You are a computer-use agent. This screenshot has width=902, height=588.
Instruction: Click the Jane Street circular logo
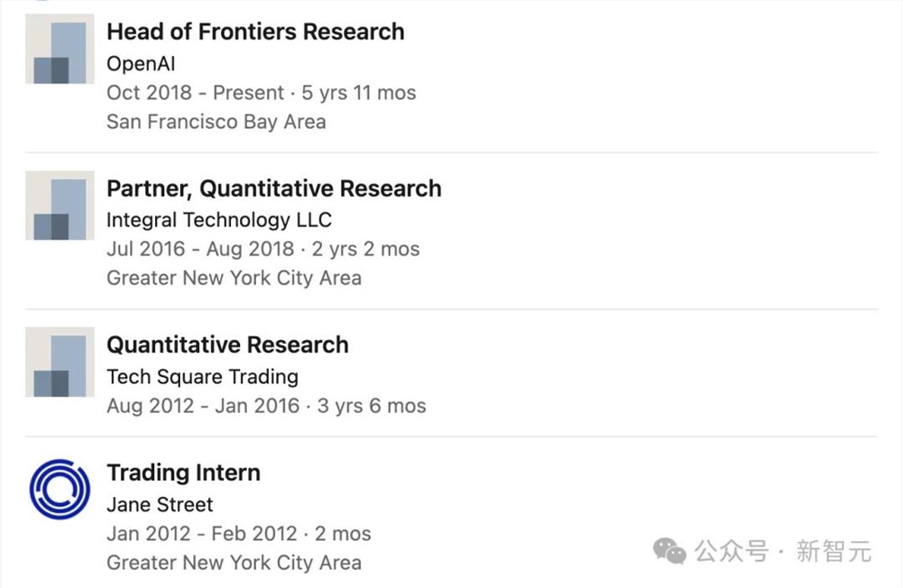tap(60, 490)
